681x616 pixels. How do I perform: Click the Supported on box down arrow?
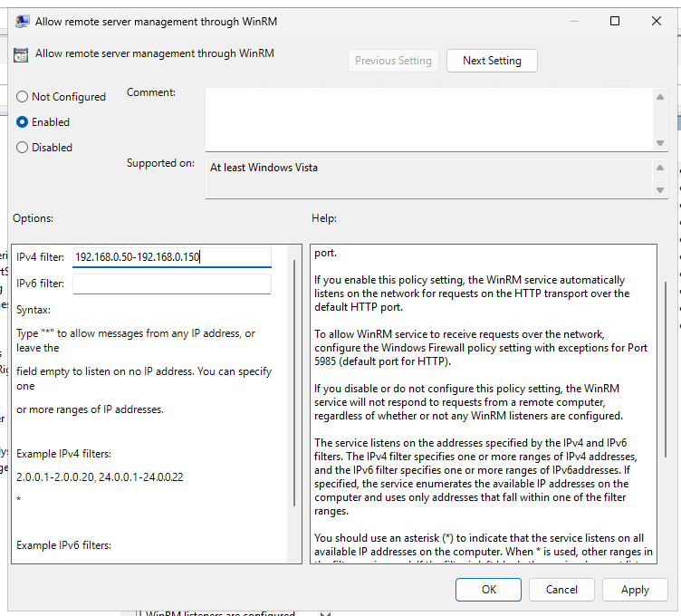pyautogui.click(x=660, y=188)
